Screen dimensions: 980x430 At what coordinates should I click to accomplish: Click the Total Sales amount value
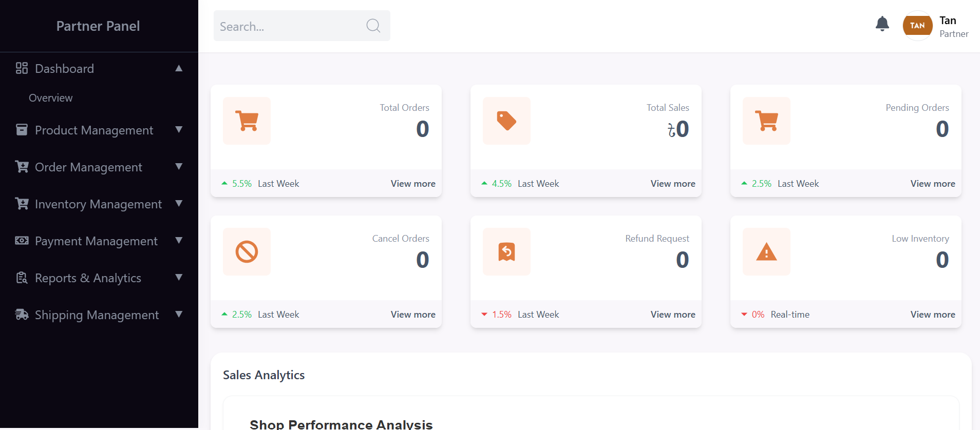click(x=678, y=129)
